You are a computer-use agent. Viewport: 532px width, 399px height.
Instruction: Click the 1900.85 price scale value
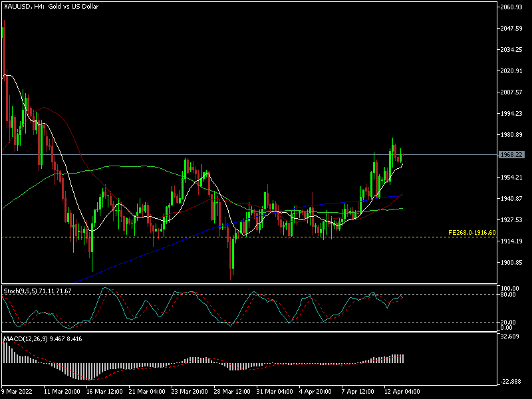[x=512, y=263]
